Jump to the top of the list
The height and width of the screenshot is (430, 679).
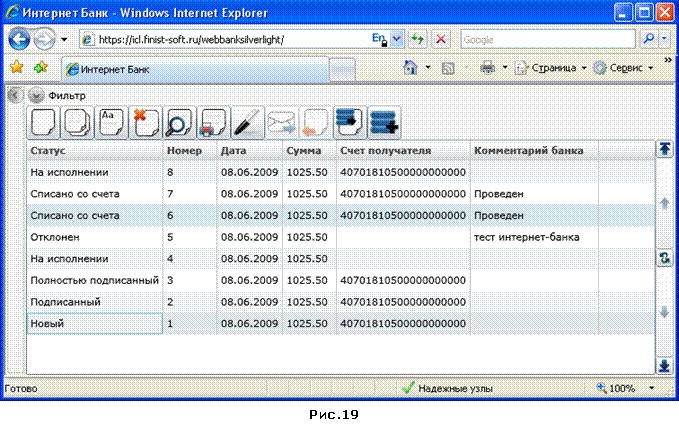point(665,149)
